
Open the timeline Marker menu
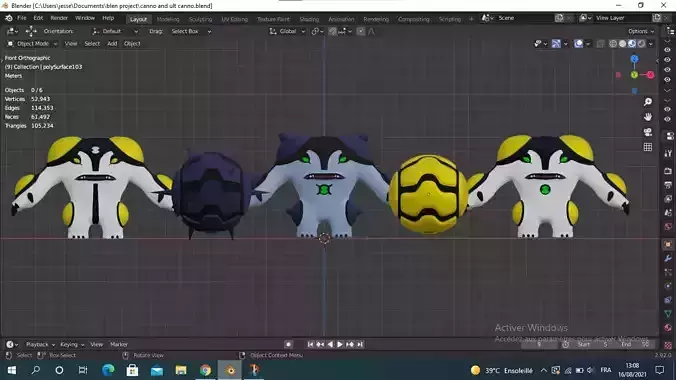119,344
